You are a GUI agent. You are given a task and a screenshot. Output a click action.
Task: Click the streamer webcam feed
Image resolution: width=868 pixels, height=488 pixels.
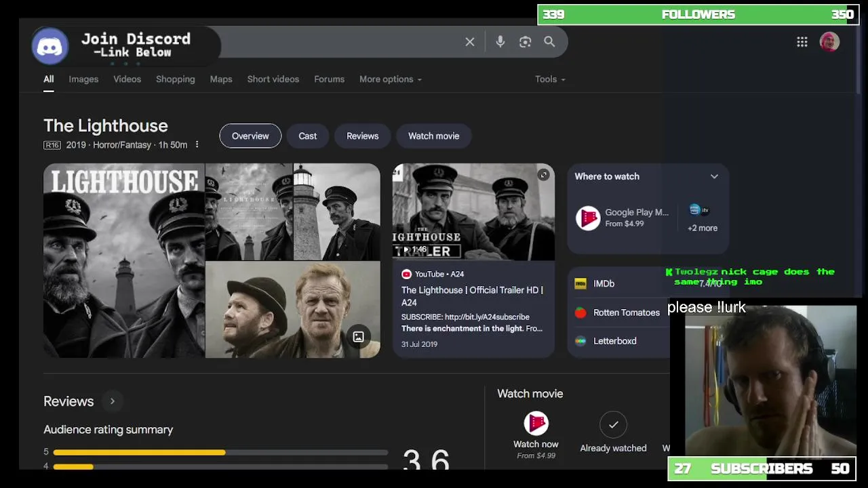[770, 381]
